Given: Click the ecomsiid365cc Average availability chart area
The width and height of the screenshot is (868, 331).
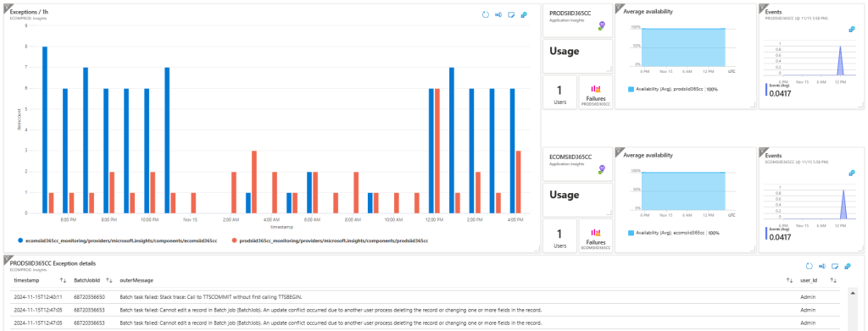Looking at the screenshot, I should pyautogui.click(x=683, y=191).
